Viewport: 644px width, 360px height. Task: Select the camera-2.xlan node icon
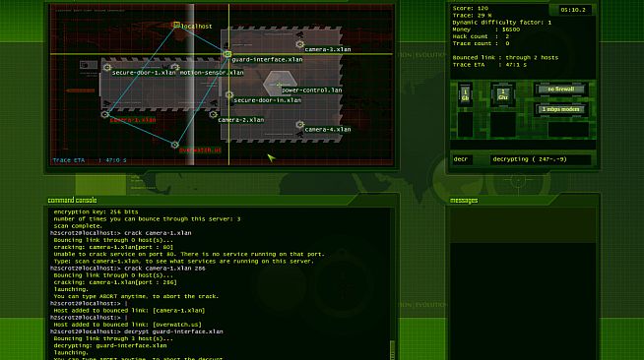pyautogui.click(x=213, y=114)
